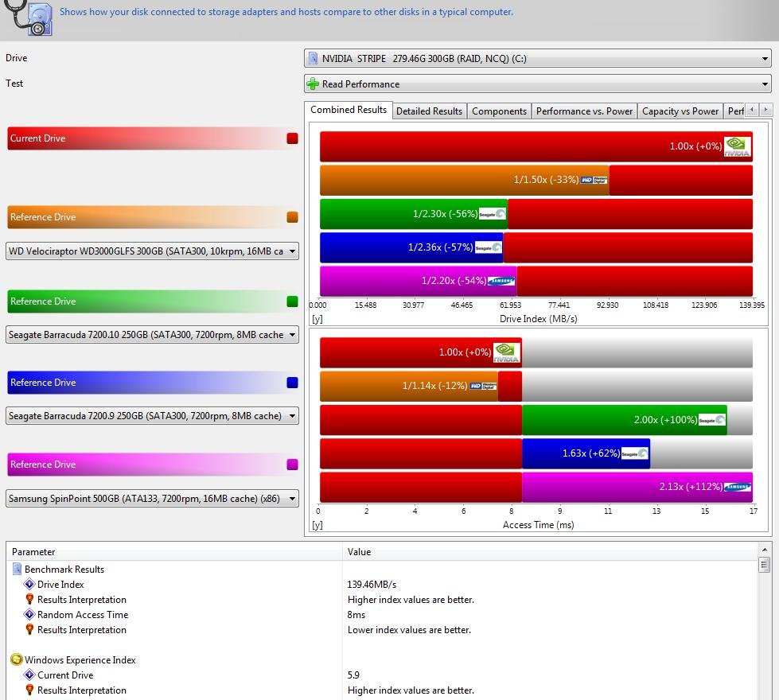
Task: Click WD logo on the -33% bar
Action: [x=594, y=180]
